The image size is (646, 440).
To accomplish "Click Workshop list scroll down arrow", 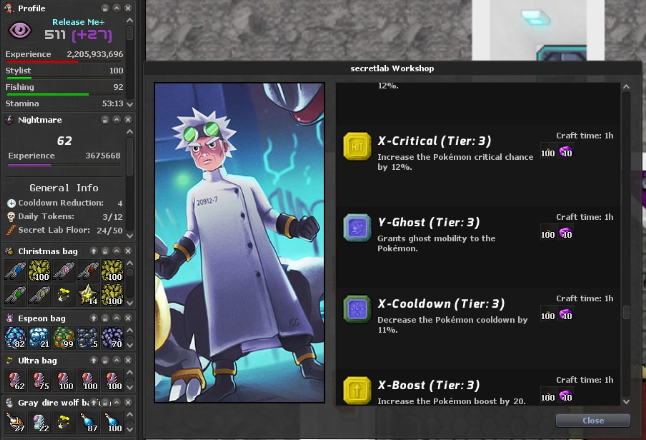I will coord(626,401).
